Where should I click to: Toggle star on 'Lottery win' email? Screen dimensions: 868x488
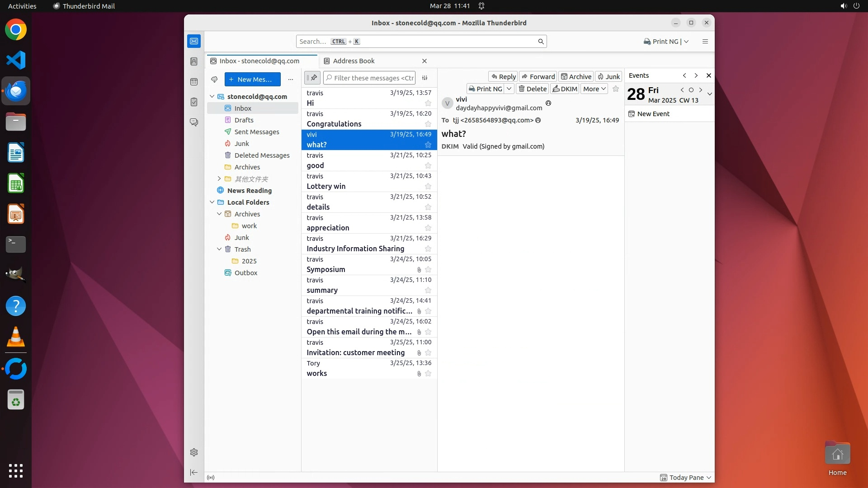coord(428,187)
